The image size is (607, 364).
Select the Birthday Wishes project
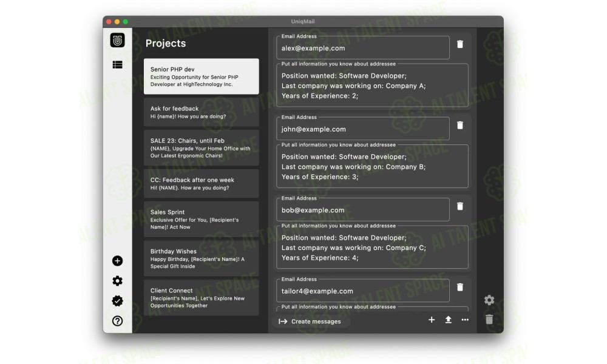pos(202,258)
